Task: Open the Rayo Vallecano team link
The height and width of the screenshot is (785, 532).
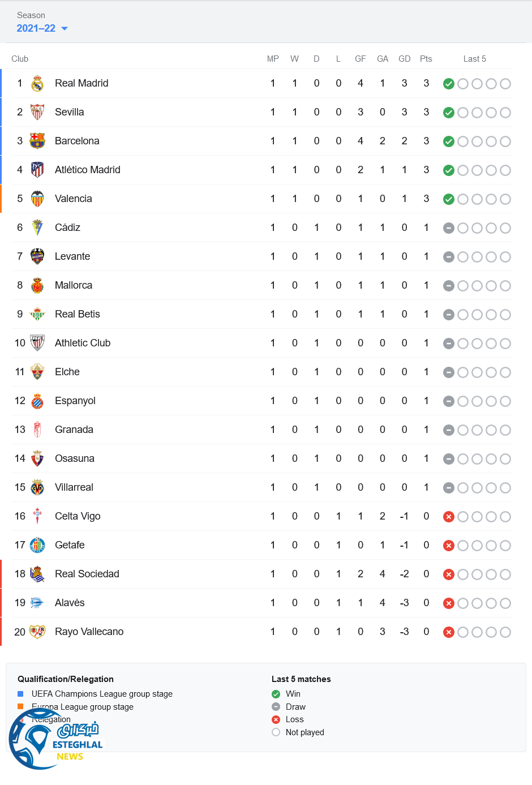Action: pyautogui.click(x=89, y=632)
